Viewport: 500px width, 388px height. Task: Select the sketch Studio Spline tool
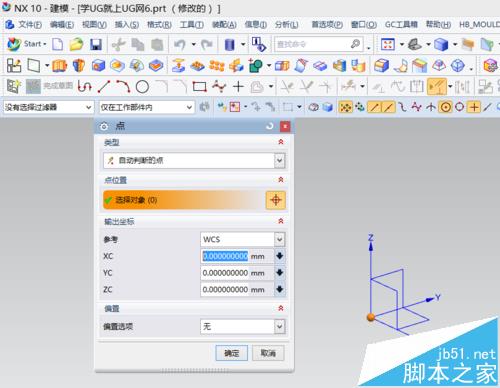pyautogui.click(x=219, y=87)
